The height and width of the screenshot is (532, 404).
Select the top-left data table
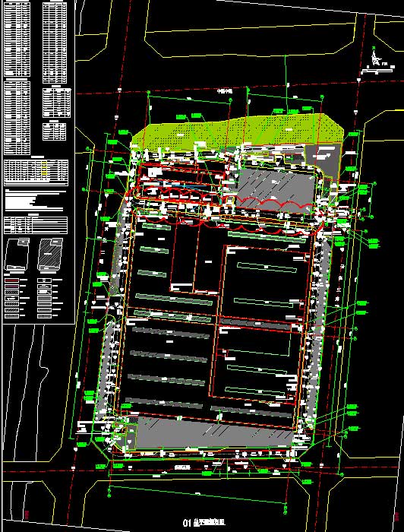click(x=17, y=40)
